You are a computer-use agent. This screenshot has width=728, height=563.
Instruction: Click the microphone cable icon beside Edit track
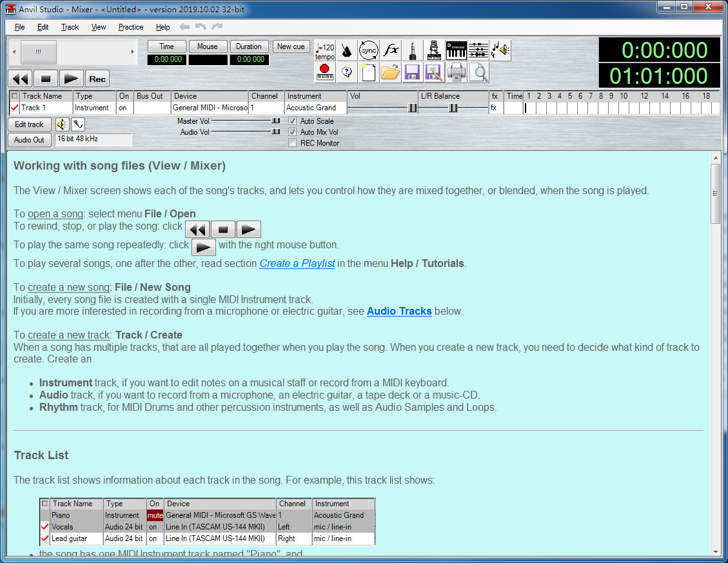(x=78, y=124)
